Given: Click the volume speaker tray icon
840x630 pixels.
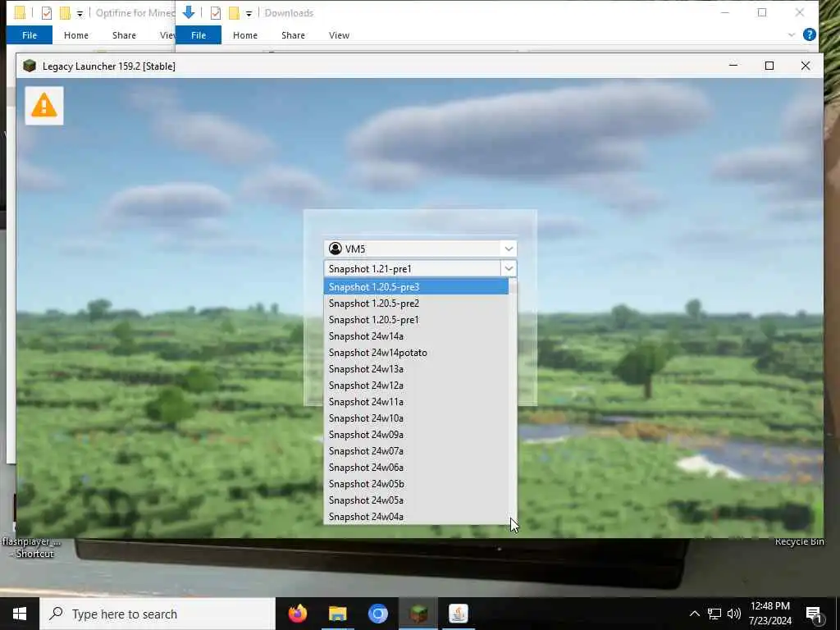Looking at the screenshot, I should tap(734, 614).
